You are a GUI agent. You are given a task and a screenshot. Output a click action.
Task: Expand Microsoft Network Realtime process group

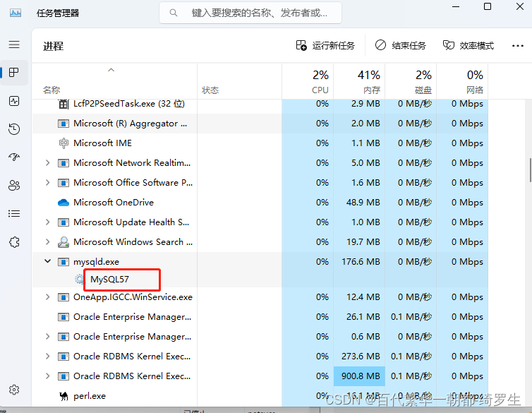coord(47,163)
